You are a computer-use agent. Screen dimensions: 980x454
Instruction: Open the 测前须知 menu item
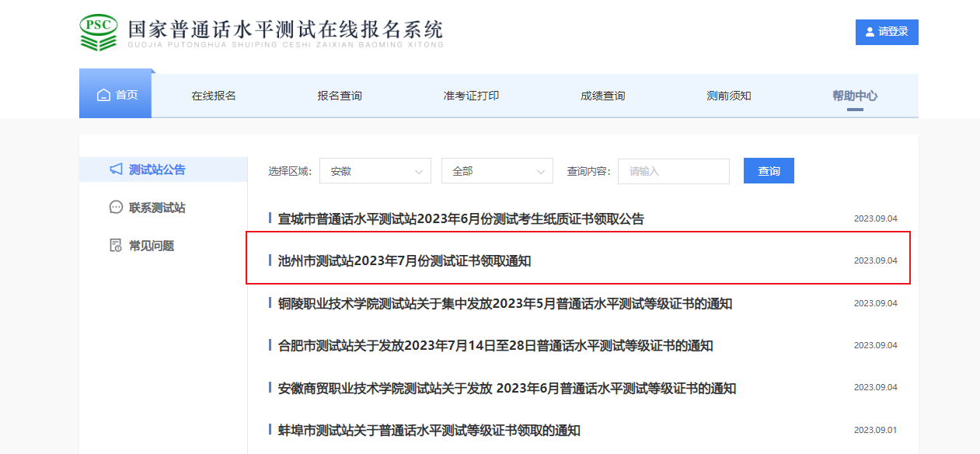click(x=729, y=96)
